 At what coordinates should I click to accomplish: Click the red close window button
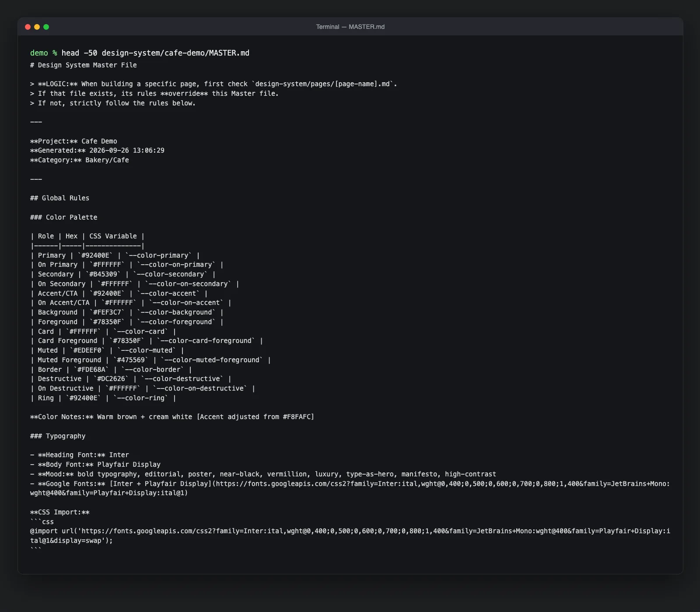(x=28, y=27)
